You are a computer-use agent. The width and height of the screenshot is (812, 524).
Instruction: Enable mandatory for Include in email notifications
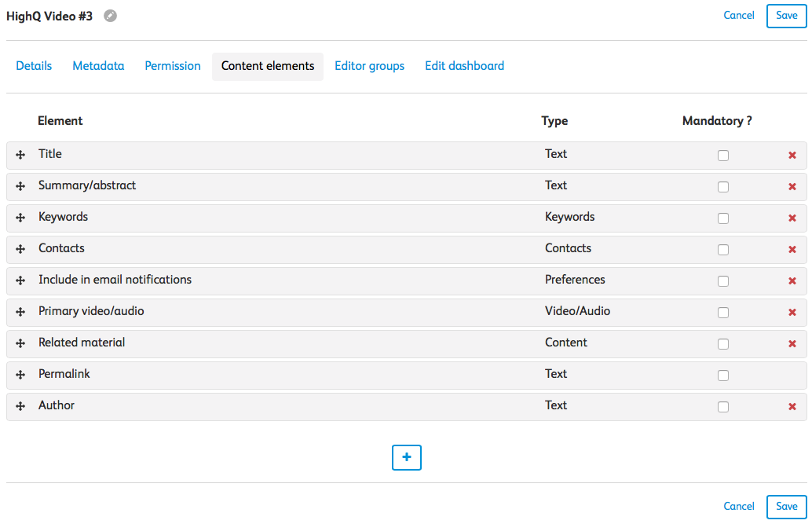[x=723, y=281]
